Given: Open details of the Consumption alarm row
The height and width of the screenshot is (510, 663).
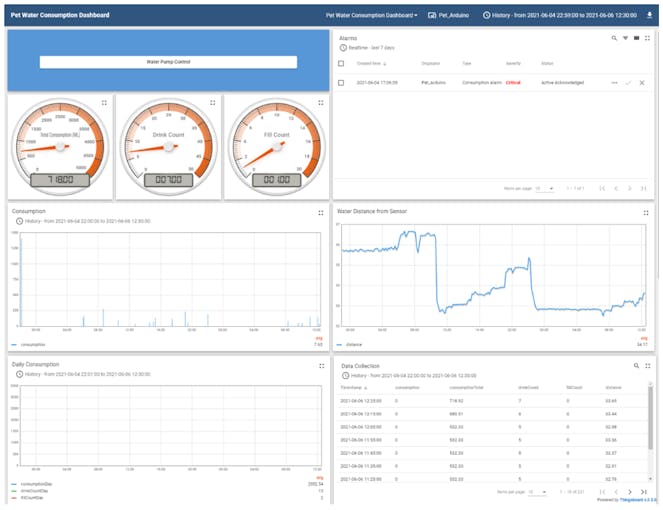Looking at the screenshot, I should point(614,83).
